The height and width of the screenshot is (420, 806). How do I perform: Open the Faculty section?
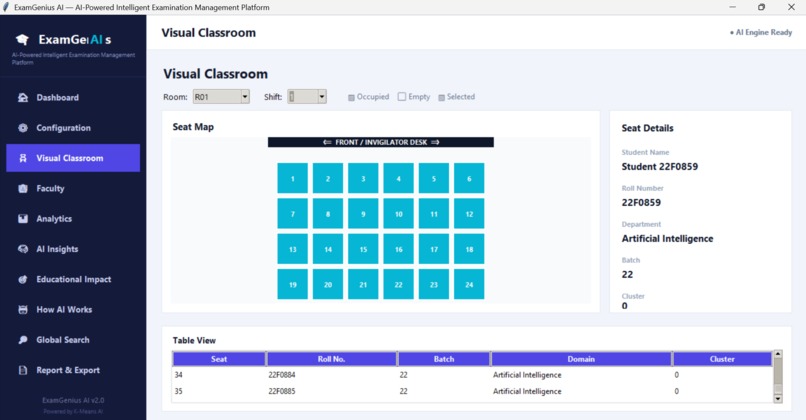coord(73,189)
